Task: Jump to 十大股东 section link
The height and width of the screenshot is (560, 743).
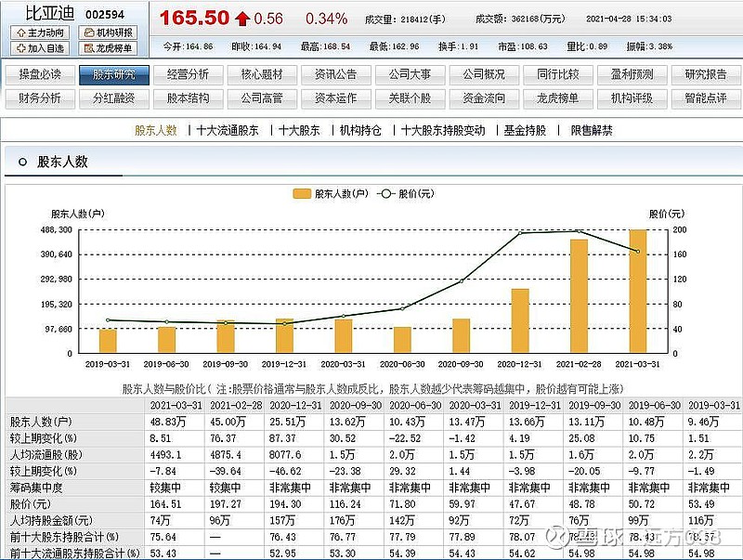Action: [x=299, y=130]
